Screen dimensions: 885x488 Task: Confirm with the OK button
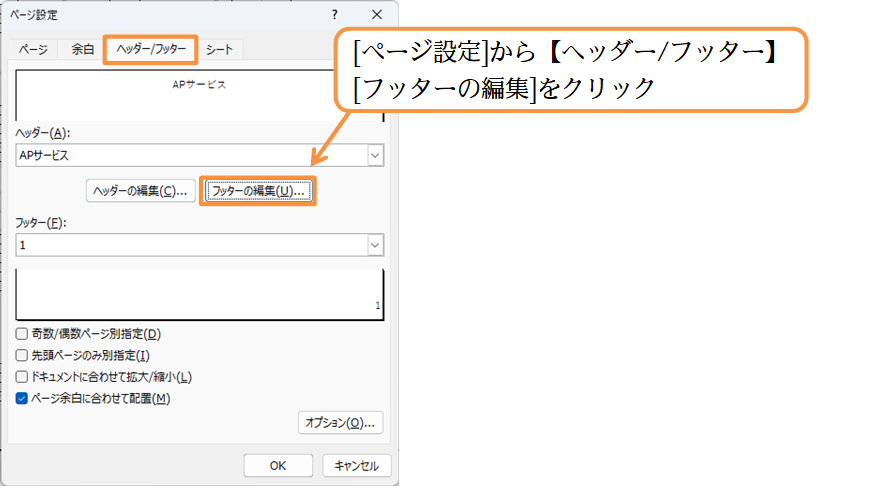[x=278, y=465]
